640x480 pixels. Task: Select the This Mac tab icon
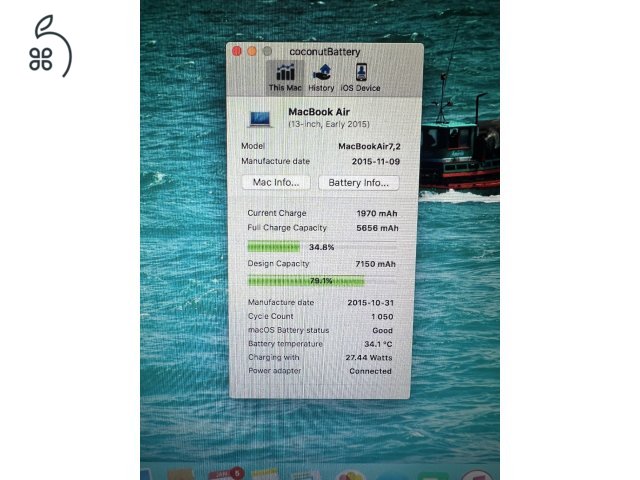coord(285,76)
